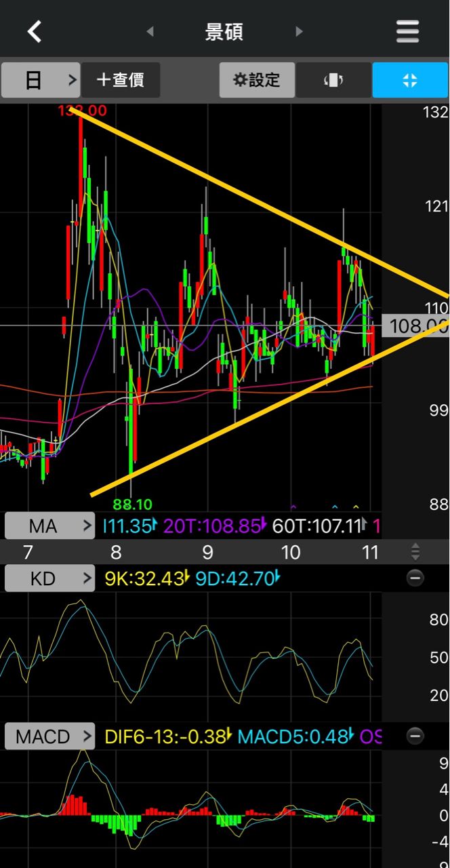Image resolution: width=450 pixels, height=868 pixels.
Task: Go to previous stock with left triangle
Action: [x=150, y=32]
